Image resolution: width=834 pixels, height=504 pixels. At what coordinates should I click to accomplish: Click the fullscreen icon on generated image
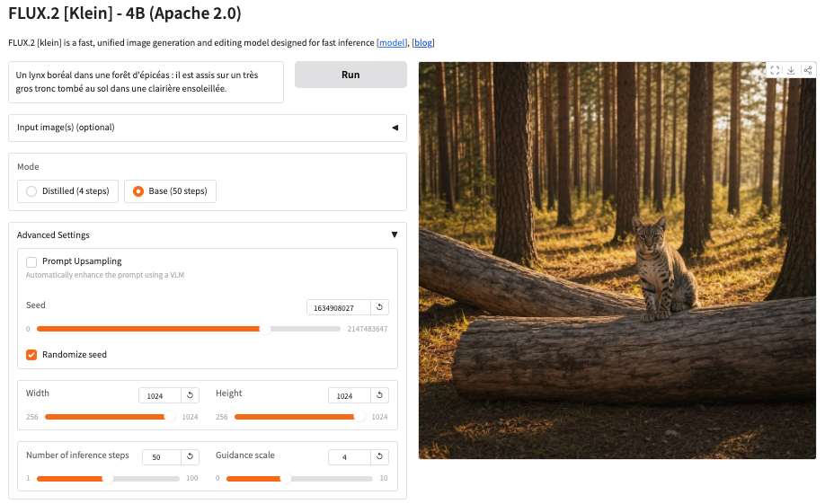coord(775,71)
